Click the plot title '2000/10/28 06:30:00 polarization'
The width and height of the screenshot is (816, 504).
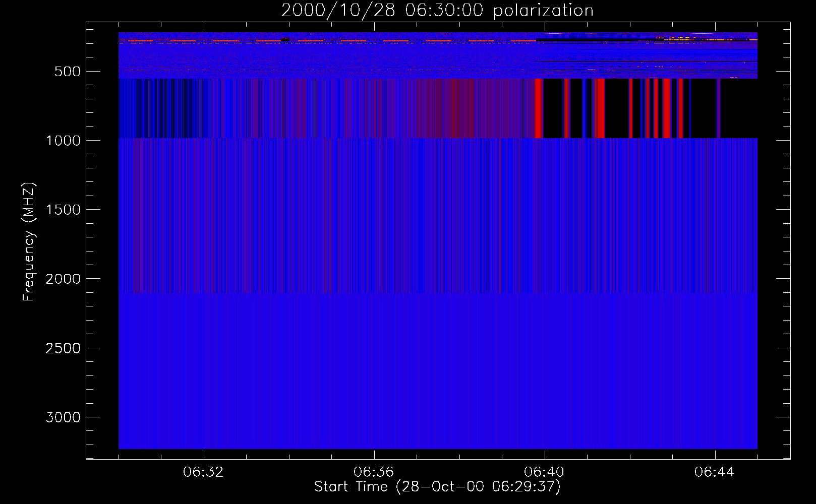pyautogui.click(x=437, y=11)
